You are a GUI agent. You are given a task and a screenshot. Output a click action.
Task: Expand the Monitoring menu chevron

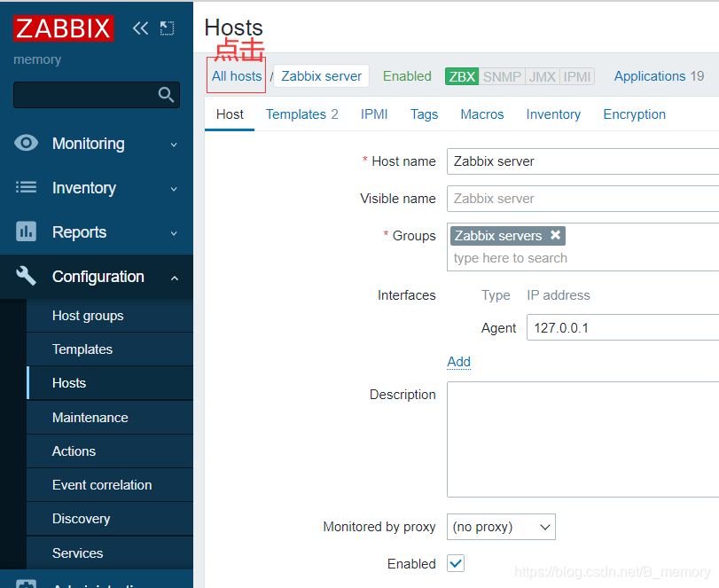coord(174,145)
